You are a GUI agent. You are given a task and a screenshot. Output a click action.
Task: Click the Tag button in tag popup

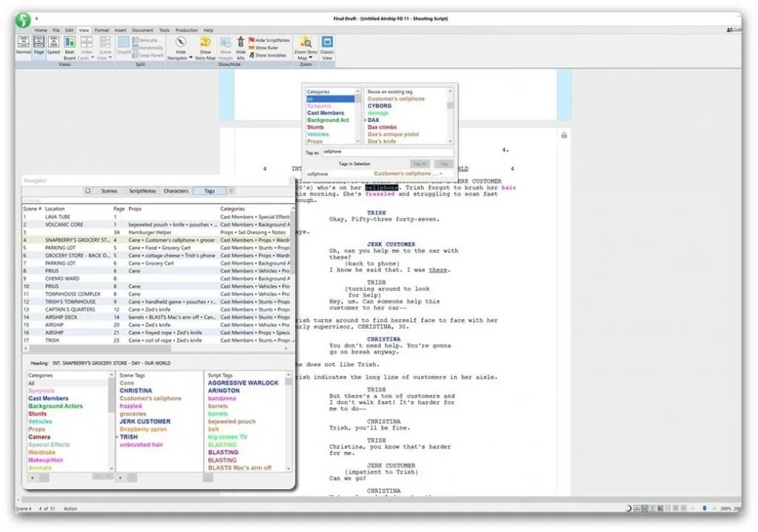[x=444, y=164]
